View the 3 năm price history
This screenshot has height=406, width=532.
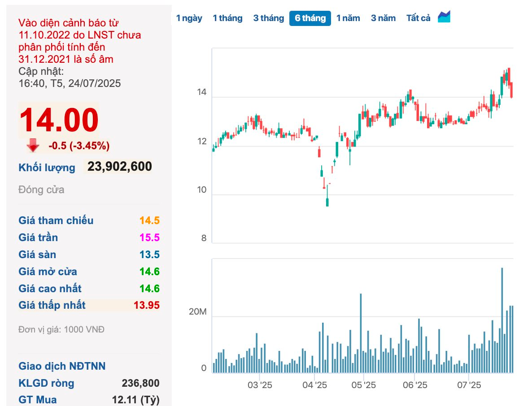pos(383,18)
